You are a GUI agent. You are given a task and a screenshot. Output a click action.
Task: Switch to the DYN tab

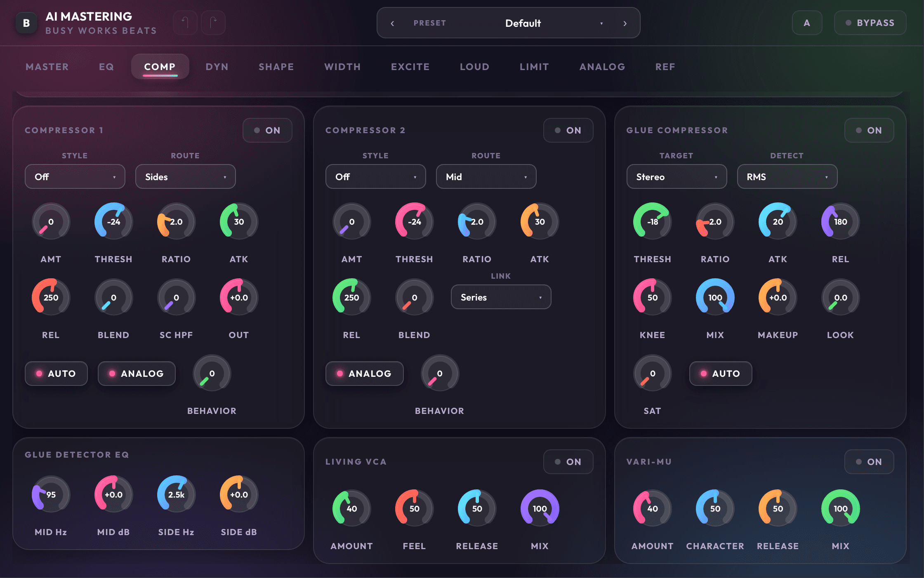click(217, 66)
